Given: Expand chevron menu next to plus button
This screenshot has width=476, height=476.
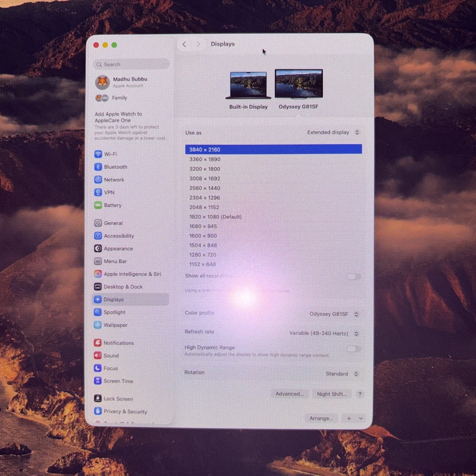Looking at the screenshot, I should pyautogui.click(x=360, y=418).
